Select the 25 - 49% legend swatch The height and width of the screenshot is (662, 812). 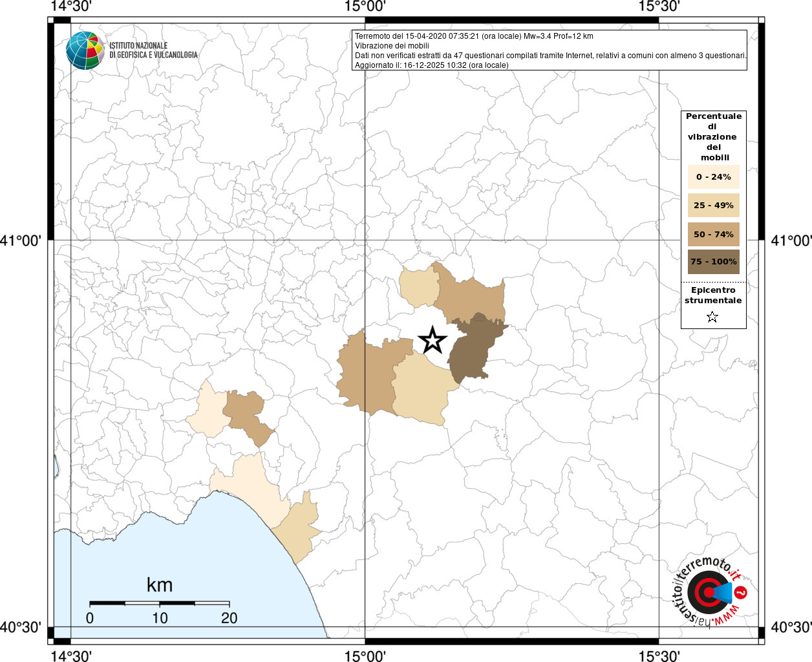713,206
